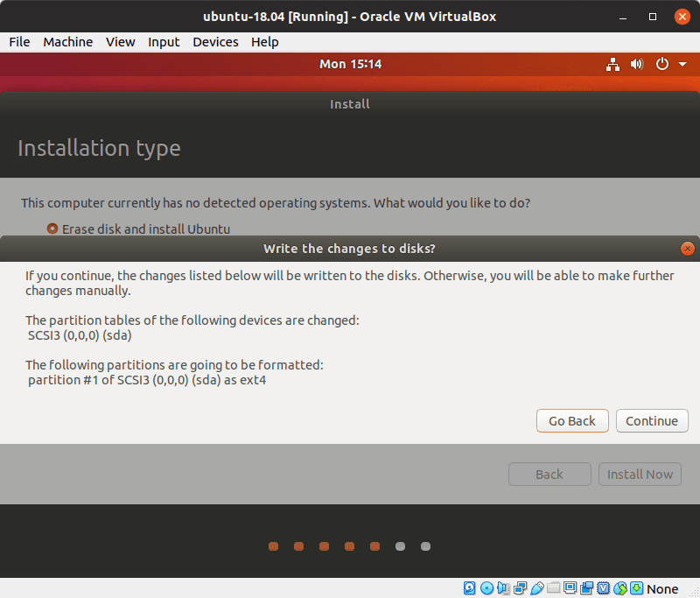700x598 pixels.
Task: Click the Ubuntu network connection tray icon
Action: click(x=612, y=64)
